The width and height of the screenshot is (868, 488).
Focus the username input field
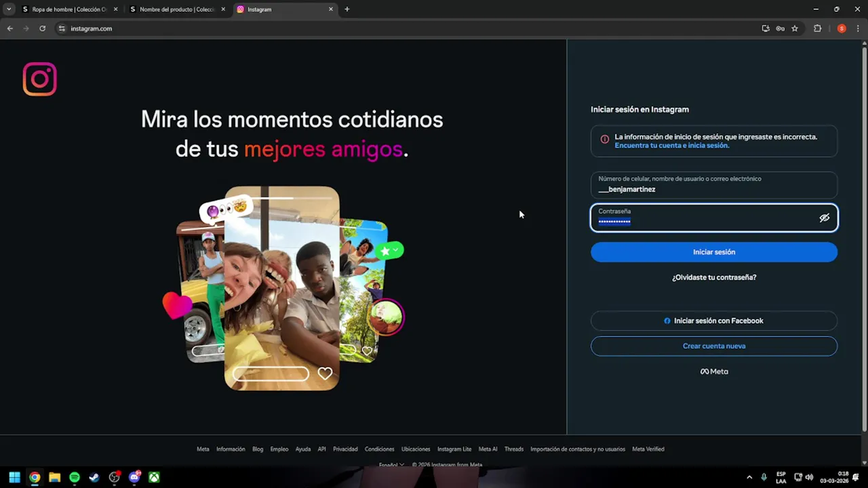(x=714, y=184)
